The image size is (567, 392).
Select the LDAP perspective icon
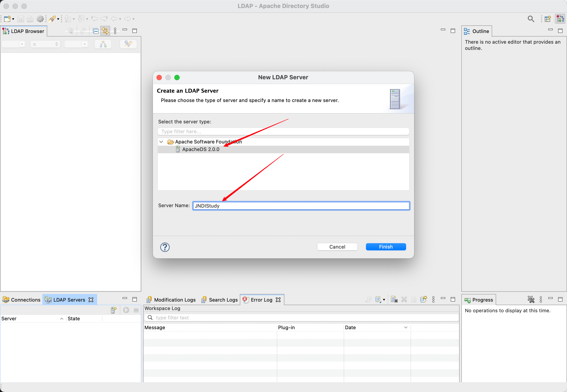coord(560,19)
